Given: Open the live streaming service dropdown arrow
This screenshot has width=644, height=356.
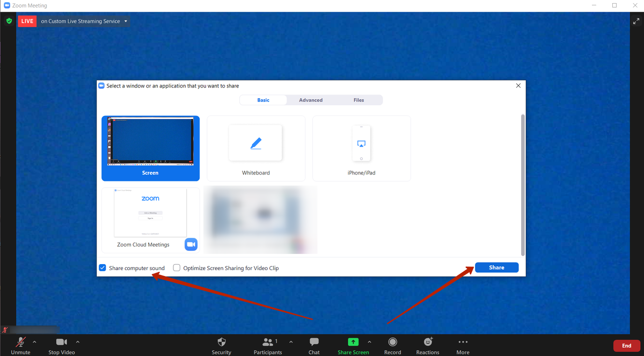Looking at the screenshot, I should tap(126, 21).
